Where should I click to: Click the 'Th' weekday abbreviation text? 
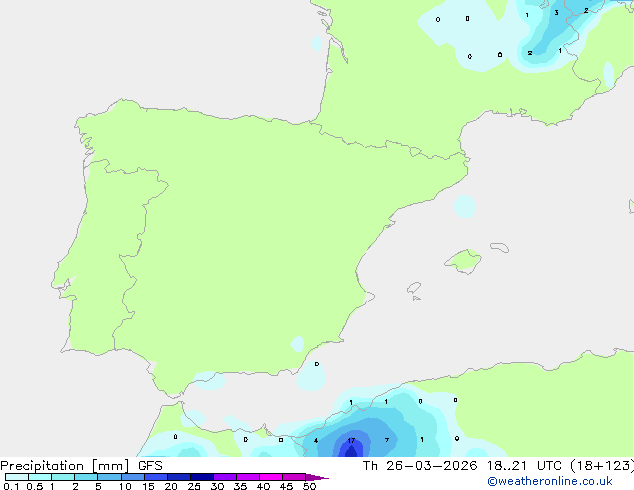click(370, 466)
